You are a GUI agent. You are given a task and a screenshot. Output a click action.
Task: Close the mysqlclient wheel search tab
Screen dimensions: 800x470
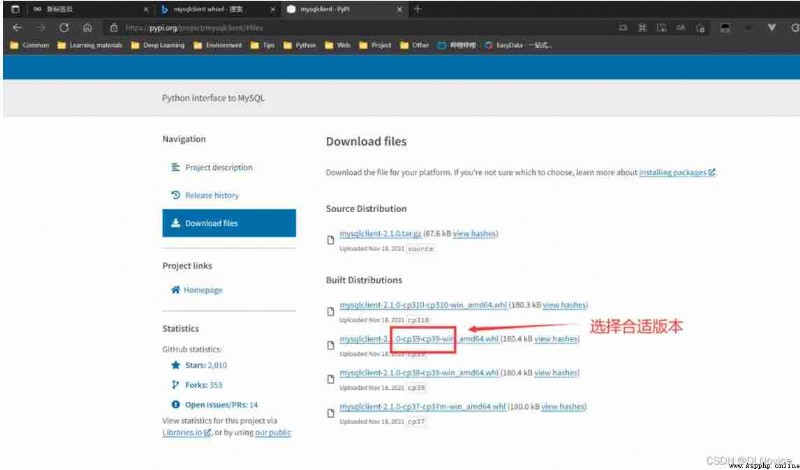tap(273, 9)
